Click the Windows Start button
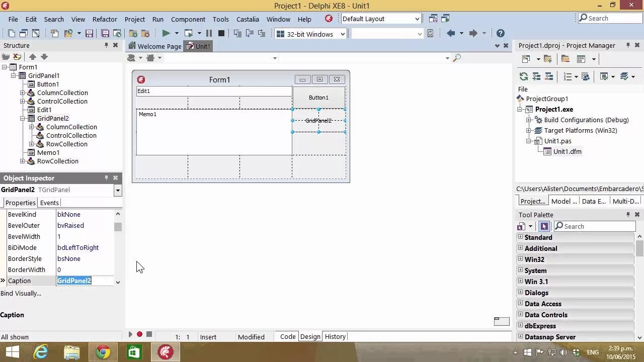 (12, 352)
